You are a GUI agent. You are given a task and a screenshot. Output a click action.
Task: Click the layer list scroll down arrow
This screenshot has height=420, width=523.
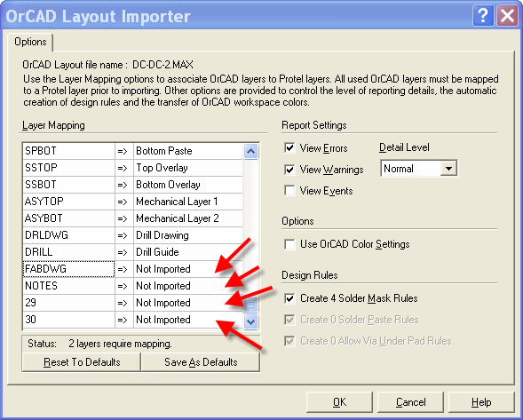(250, 321)
